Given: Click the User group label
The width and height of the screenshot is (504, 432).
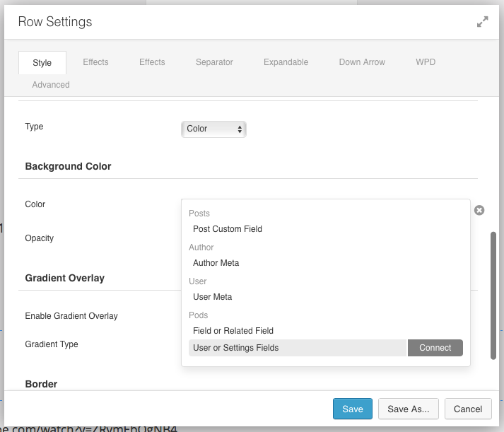Looking at the screenshot, I should click(198, 281).
